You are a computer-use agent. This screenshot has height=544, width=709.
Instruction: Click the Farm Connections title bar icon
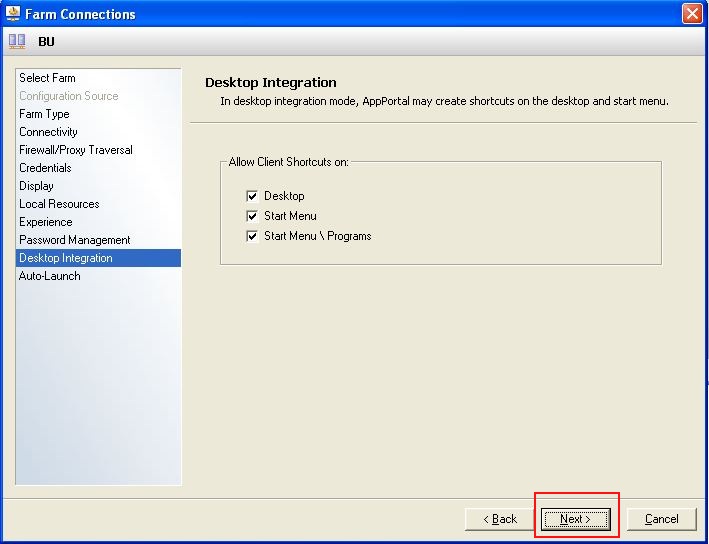point(13,14)
